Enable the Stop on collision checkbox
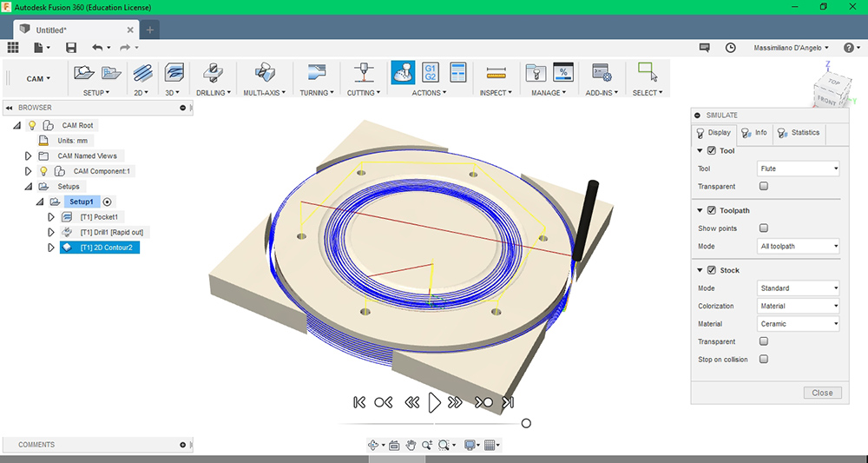 coord(764,359)
